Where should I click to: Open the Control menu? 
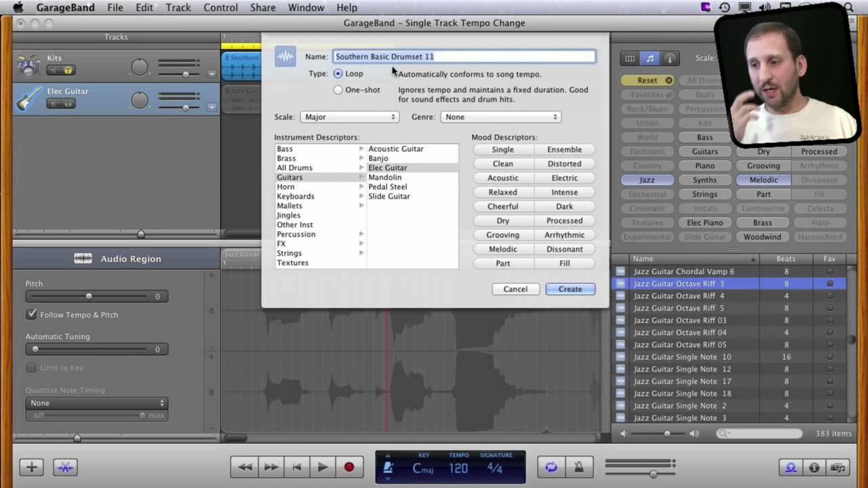(x=221, y=7)
